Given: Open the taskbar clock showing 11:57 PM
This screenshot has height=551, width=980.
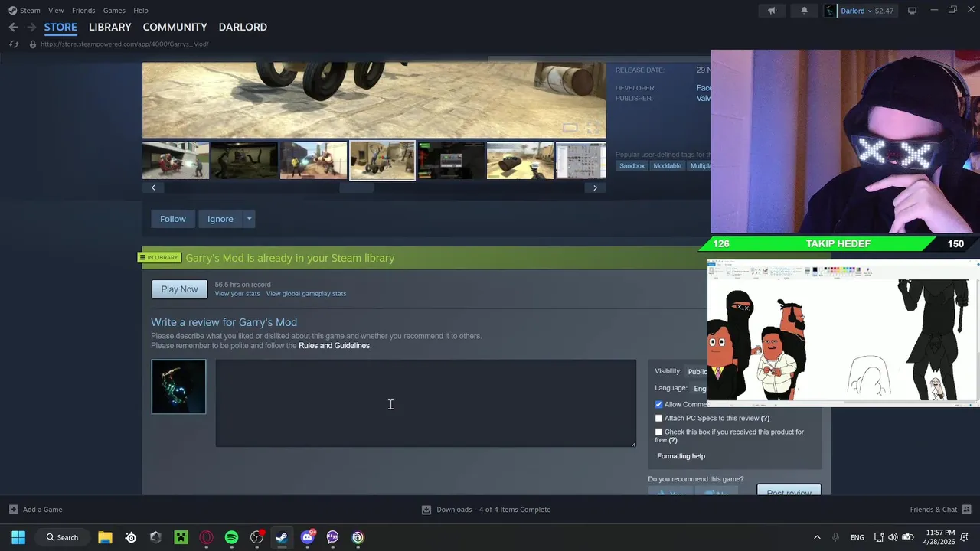Looking at the screenshot, I should [x=940, y=537].
